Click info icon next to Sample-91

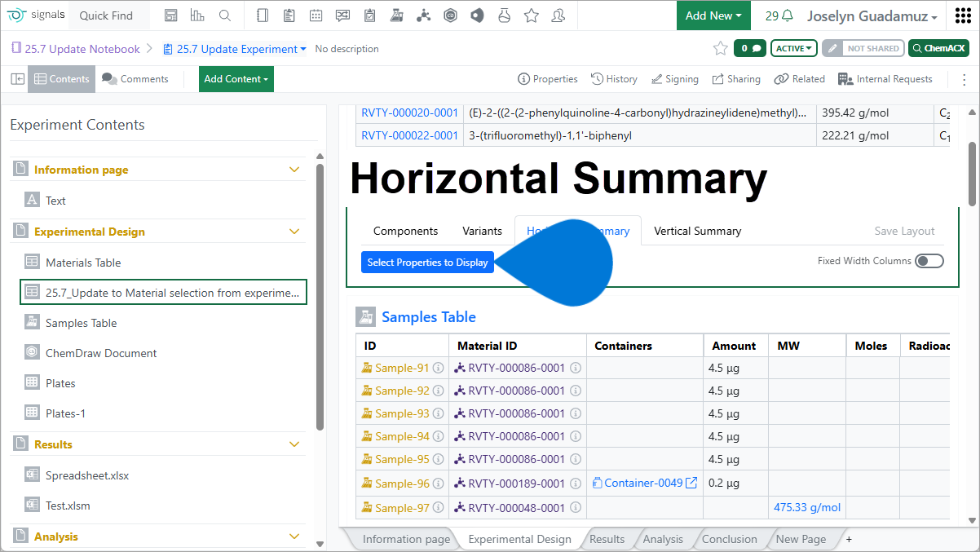click(x=438, y=369)
